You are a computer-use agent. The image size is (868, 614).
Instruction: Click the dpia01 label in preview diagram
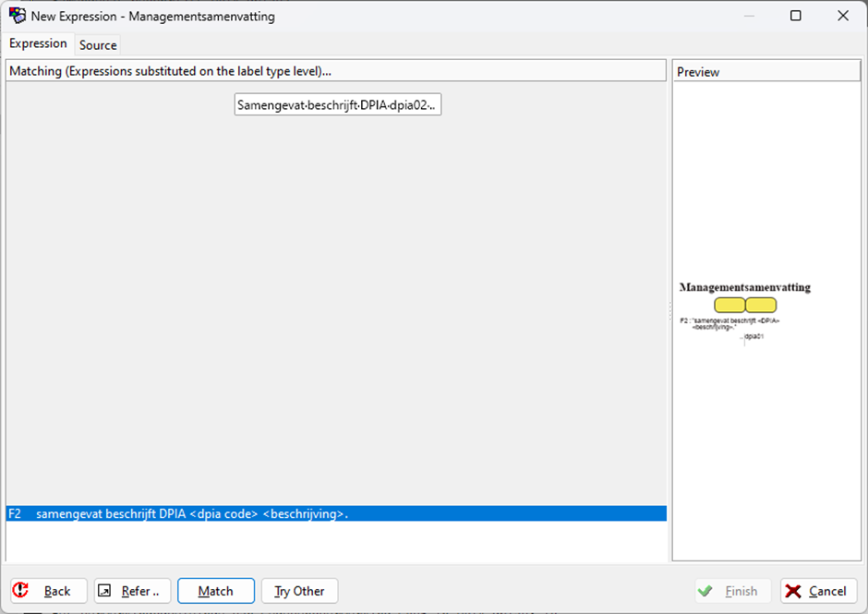(x=753, y=337)
